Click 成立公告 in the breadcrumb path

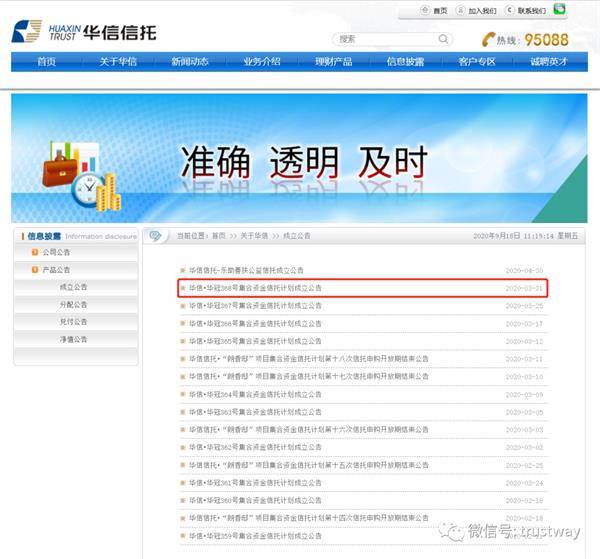click(x=297, y=236)
